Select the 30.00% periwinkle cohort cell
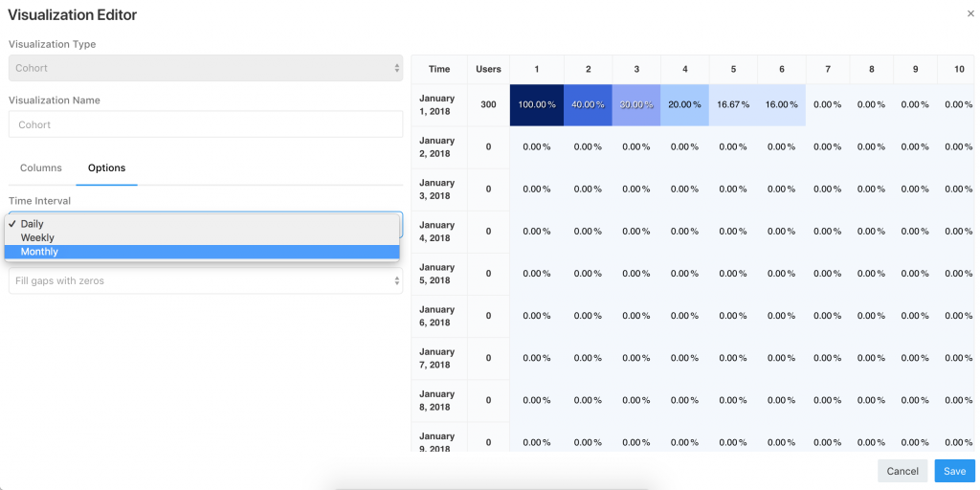Screen dimensions: 980x490 point(636,105)
